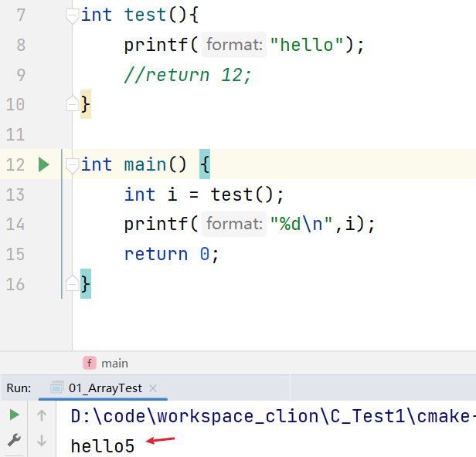
Task: Collapse the test() function at line 7
Action: [x=72, y=15]
